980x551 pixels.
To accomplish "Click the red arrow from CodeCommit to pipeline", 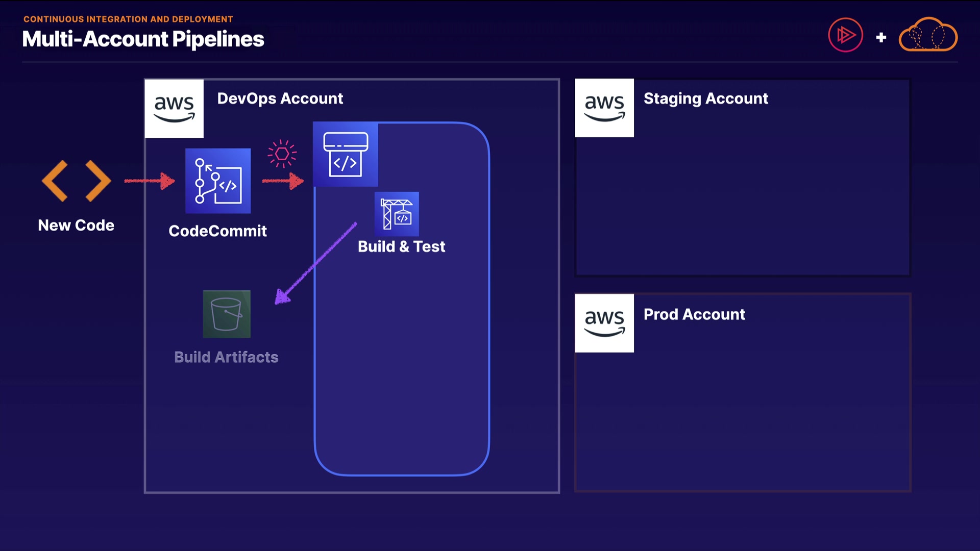I will click(x=283, y=181).
